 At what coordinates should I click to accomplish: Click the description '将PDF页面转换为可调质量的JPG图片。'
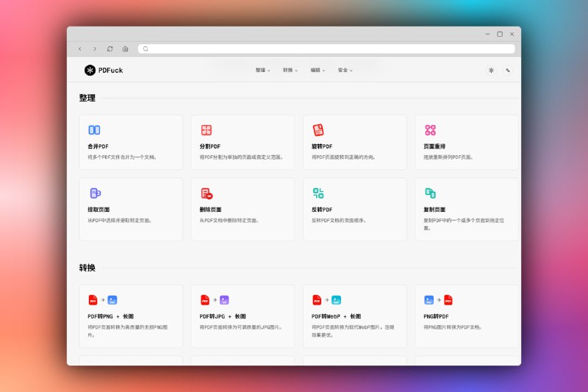(241, 327)
